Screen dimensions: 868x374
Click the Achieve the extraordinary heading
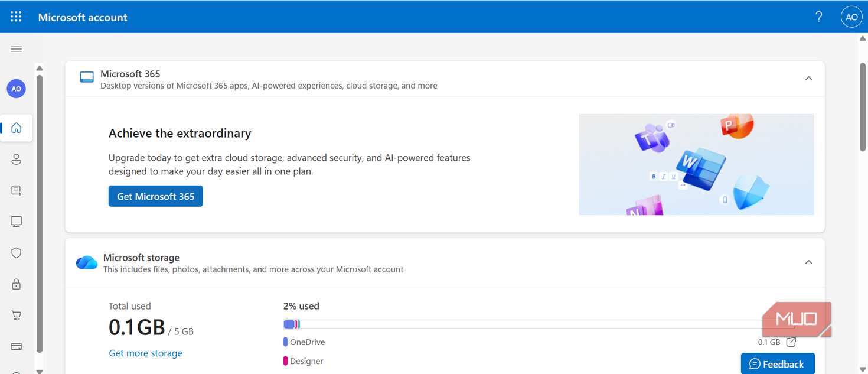(180, 133)
